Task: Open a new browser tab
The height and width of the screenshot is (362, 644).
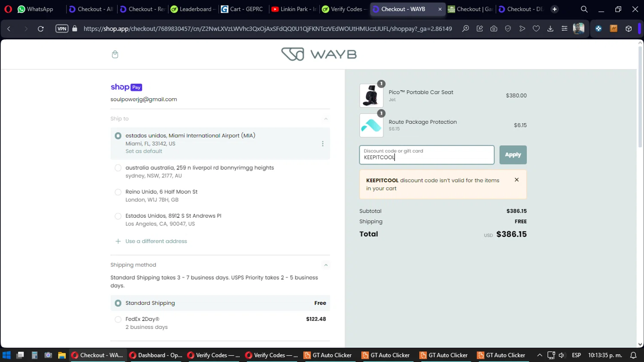Action: [x=555, y=9]
